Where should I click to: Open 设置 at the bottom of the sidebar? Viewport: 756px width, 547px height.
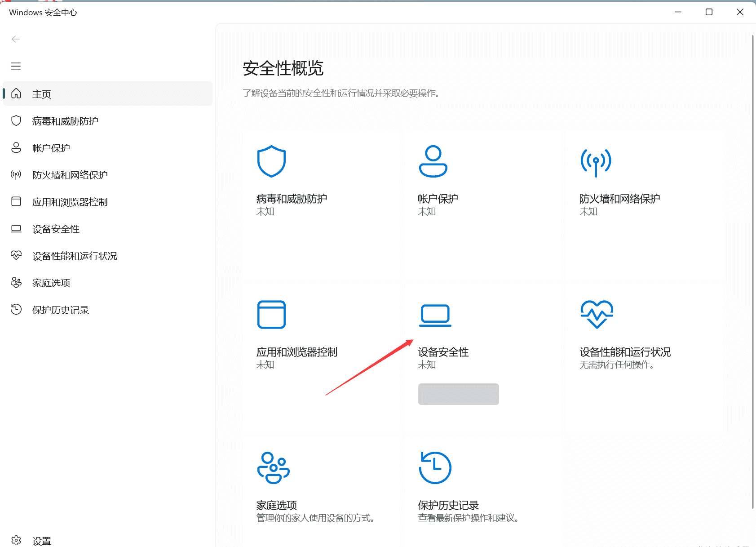tap(41, 541)
